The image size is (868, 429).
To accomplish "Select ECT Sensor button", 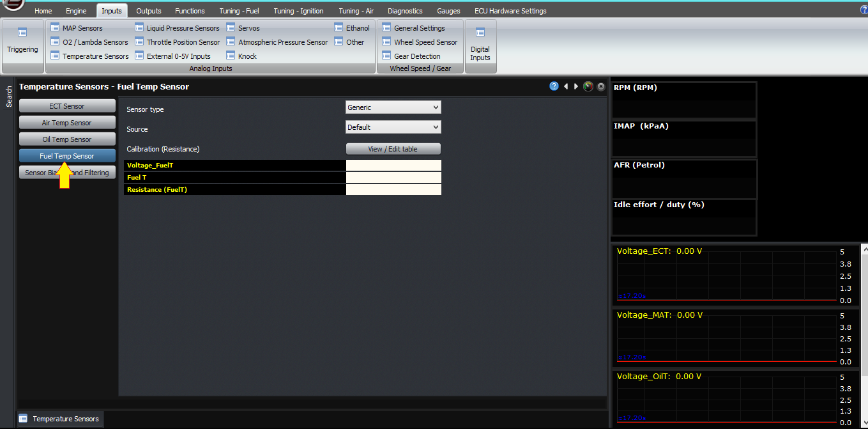I will pyautogui.click(x=67, y=106).
